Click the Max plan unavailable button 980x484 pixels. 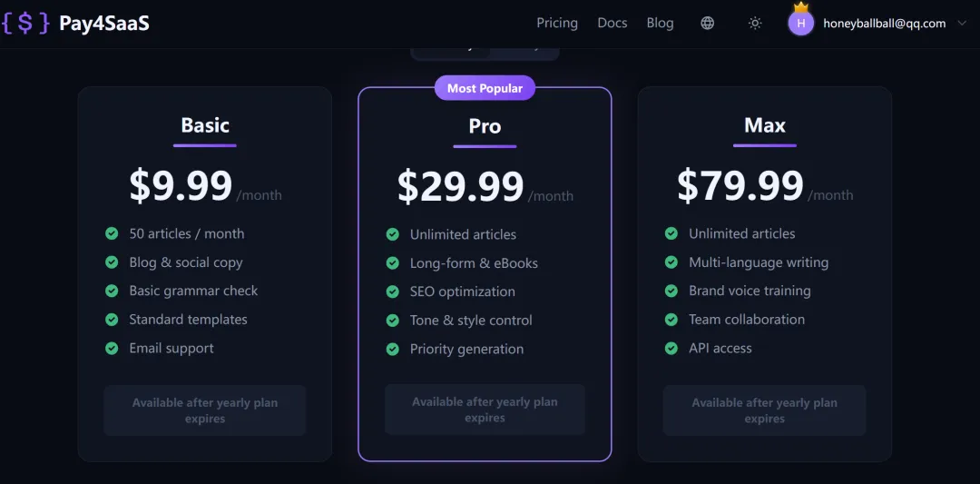tap(764, 410)
